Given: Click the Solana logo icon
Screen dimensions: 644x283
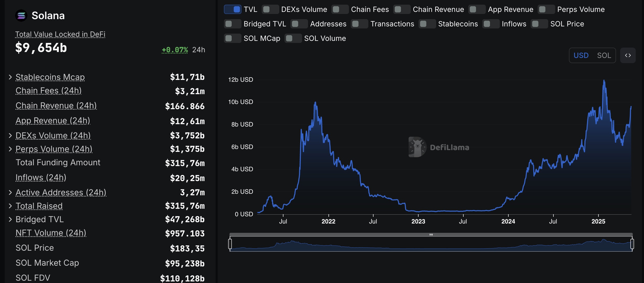Looking at the screenshot, I should [x=21, y=16].
